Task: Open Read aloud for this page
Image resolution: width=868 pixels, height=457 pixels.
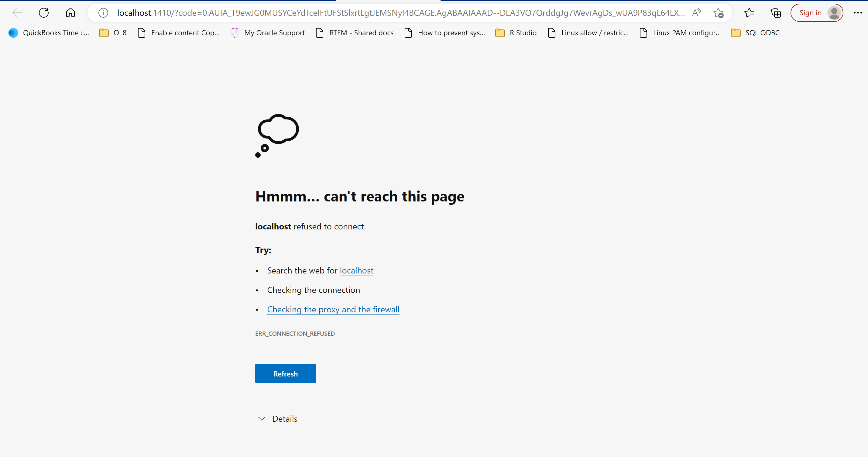Action: (696, 12)
